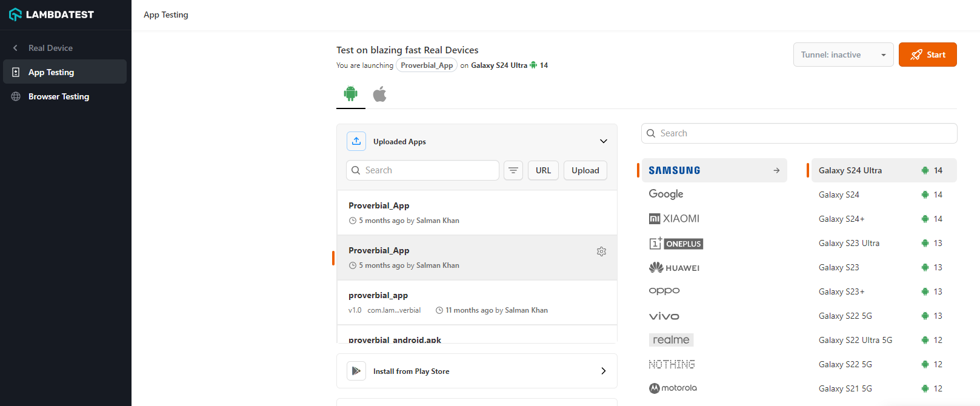This screenshot has width=980, height=406.
Task: Select the Xiaomi brand
Action: click(x=674, y=219)
